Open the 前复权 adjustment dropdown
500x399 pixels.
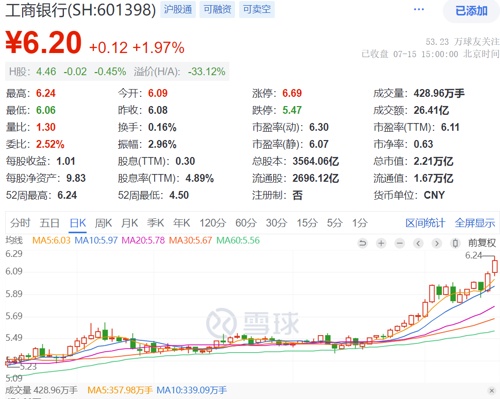coord(482,243)
